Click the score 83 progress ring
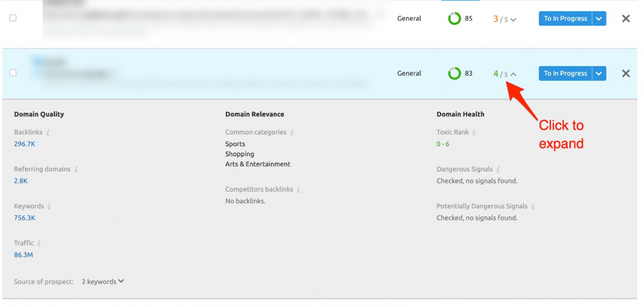644x307 pixels. tap(454, 74)
